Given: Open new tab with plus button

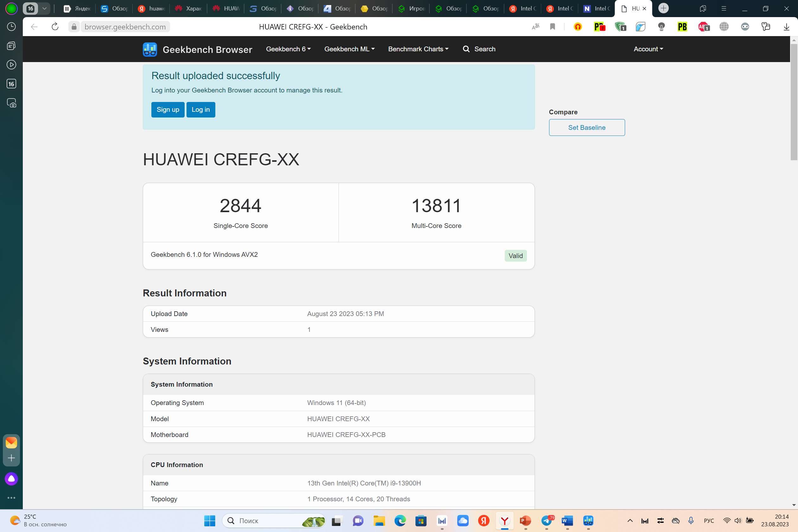Looking at the screenshot, I should 663,8.
